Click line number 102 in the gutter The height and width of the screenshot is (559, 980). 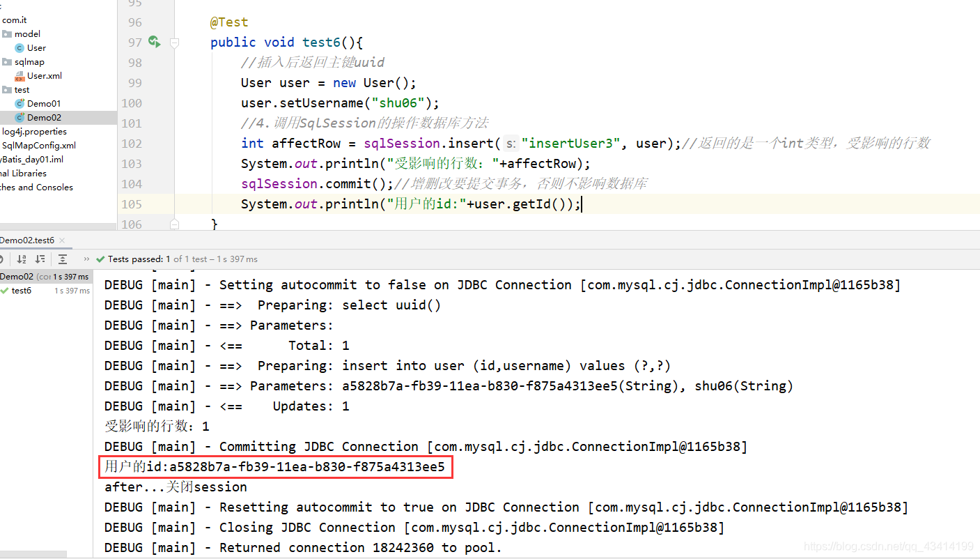(131, 144)
